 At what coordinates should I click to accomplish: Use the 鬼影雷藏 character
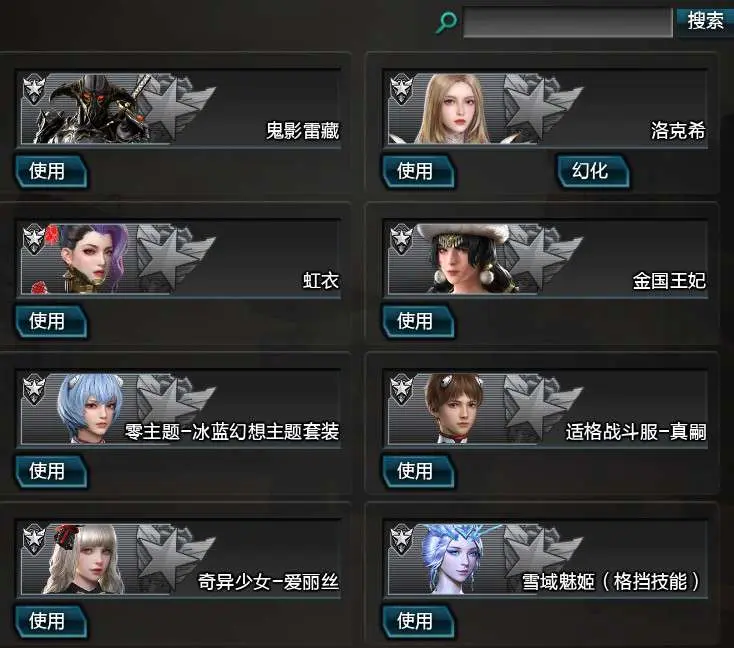point(51,171)
